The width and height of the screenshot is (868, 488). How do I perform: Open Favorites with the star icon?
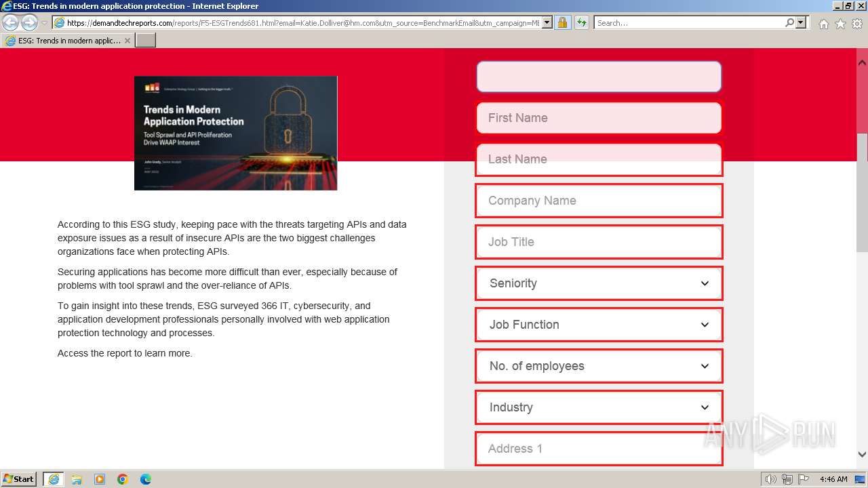click(840, 24)
